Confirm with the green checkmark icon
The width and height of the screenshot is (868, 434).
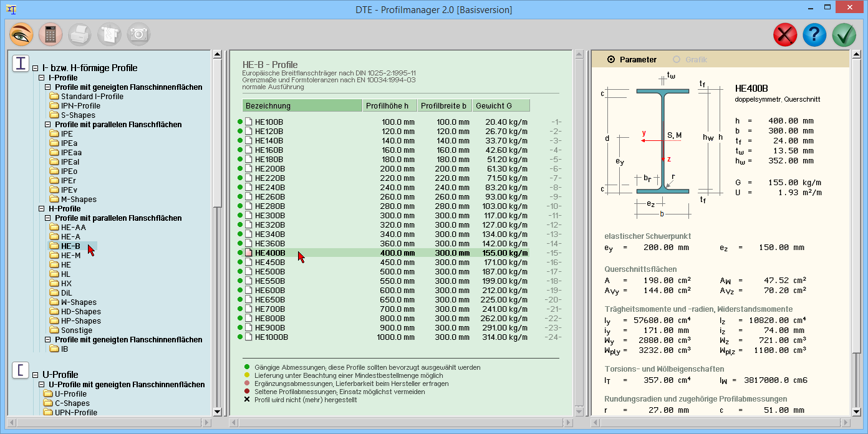coord(844,35)
